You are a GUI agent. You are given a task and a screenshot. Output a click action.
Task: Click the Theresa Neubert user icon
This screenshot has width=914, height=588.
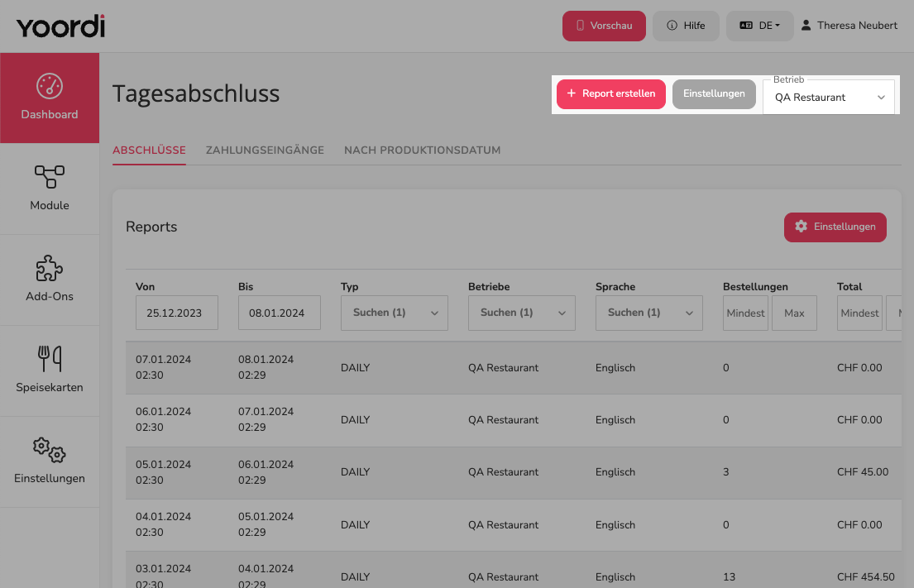coord(806,25)
